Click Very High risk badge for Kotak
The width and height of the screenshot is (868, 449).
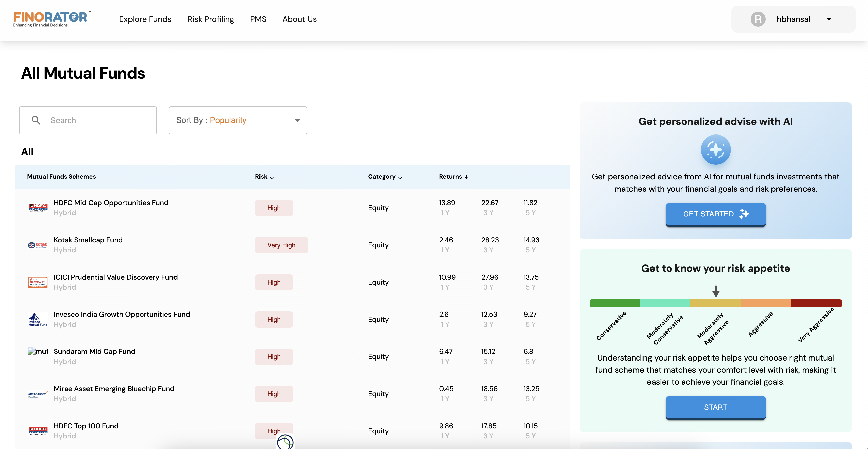point(281,245)
